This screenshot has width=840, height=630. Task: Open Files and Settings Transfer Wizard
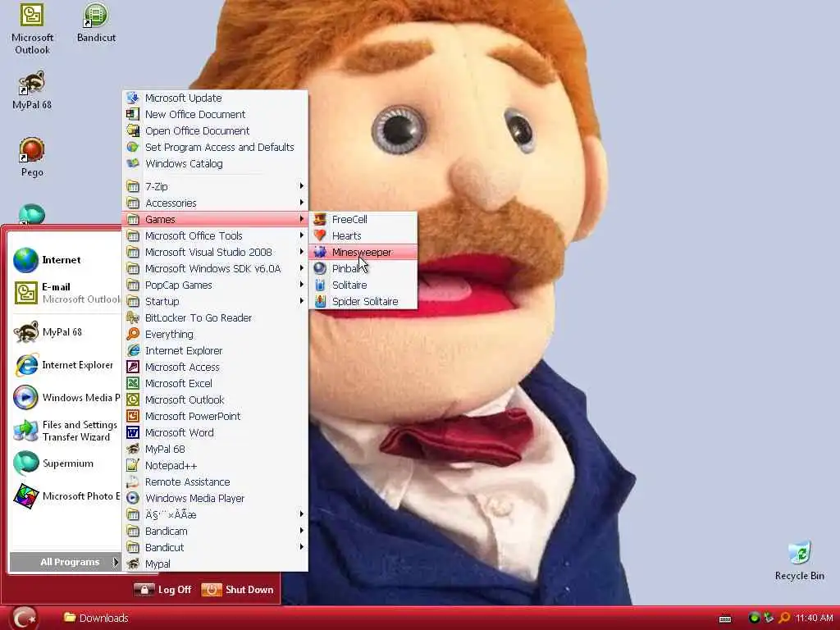66,431
